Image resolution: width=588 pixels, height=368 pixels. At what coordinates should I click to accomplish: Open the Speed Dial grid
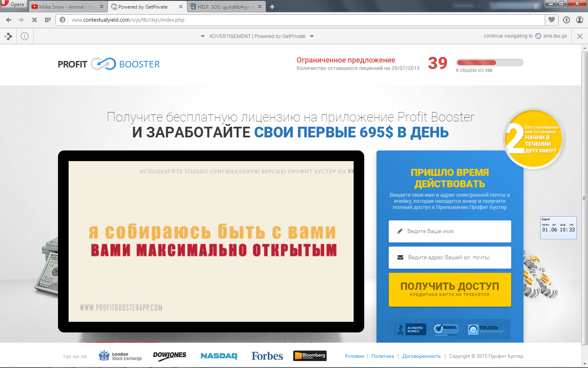(48, 20)
